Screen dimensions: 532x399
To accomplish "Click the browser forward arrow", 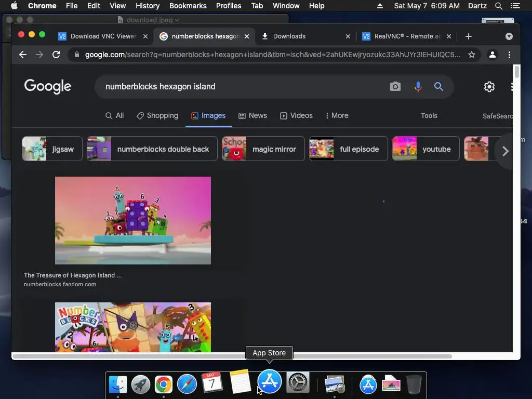I will [x=39, y=55].
